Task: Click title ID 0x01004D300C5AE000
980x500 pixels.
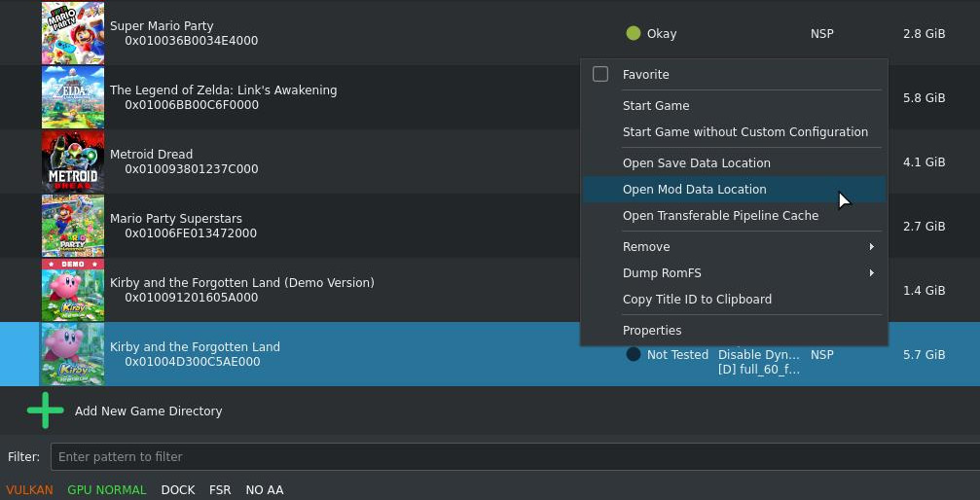Action: pyautogui.click(x=193, y=362)
